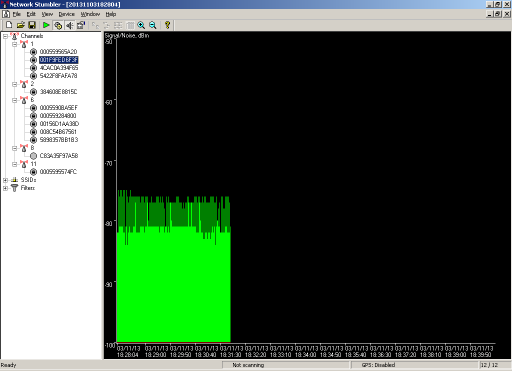Click the Save floppy disk icon
Screen dimensions: 512x371
pos(32,25)
